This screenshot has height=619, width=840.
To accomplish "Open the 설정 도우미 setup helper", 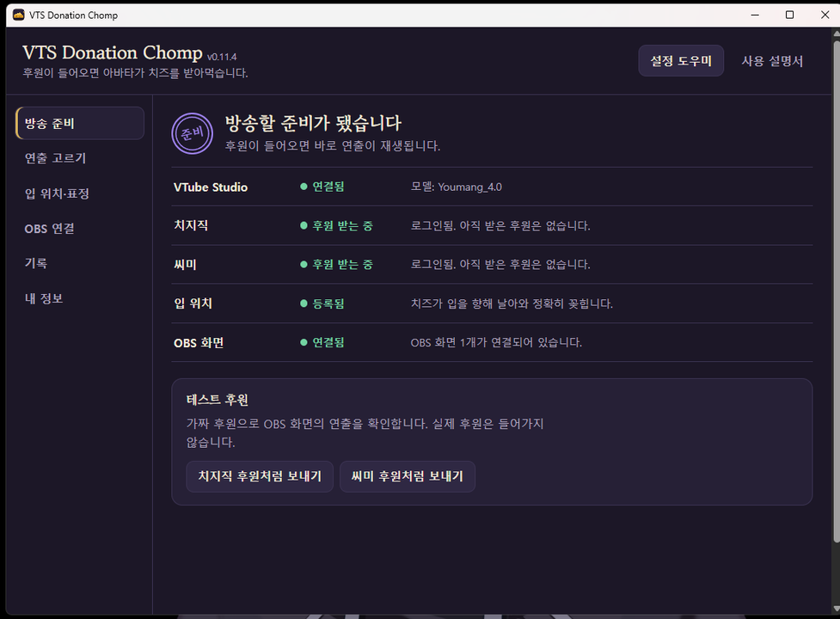I will [x=681, y=60].
